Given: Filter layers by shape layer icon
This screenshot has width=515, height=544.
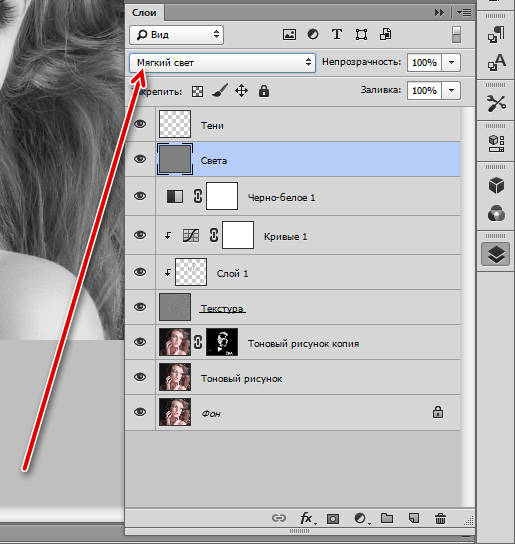Looking at the screenshot, I should tap(361, 34).
